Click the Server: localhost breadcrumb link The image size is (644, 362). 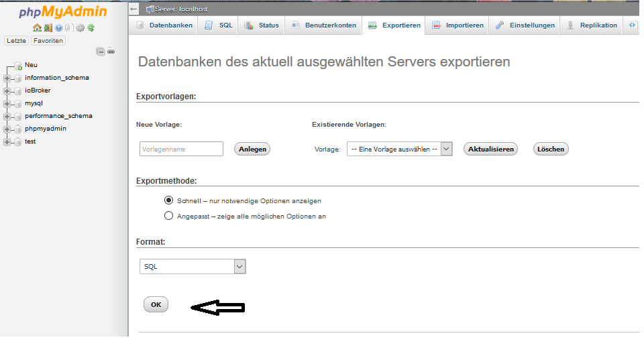click(x=181, y=9)
